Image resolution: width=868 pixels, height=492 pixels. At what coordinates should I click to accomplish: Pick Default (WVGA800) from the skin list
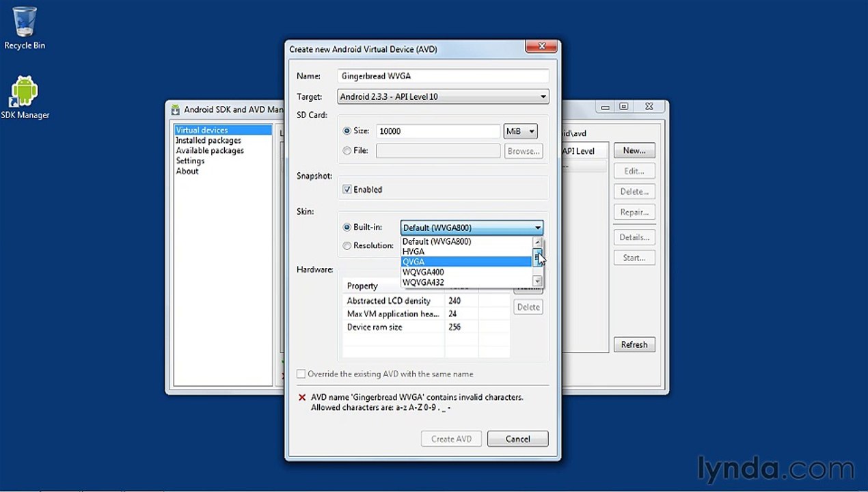pos(466,241)
